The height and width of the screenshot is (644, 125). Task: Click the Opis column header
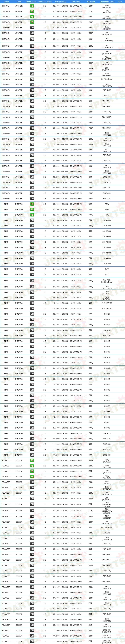pyautogui.click(x=120, y=1)
